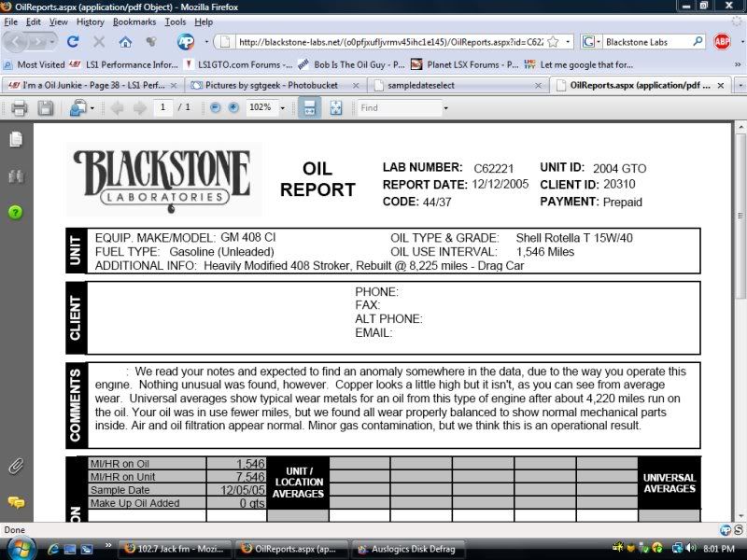Open the AP toolbar dropdown arrow

point(206,42)
